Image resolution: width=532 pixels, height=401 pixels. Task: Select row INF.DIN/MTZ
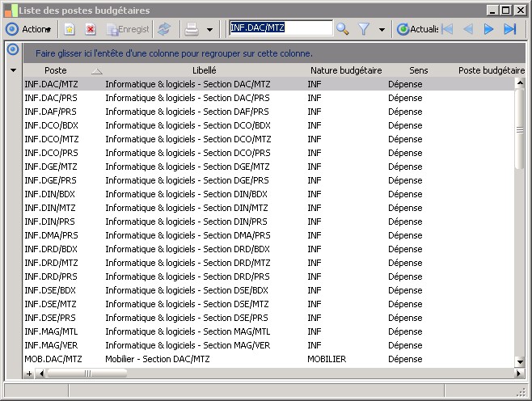(269, 208)
